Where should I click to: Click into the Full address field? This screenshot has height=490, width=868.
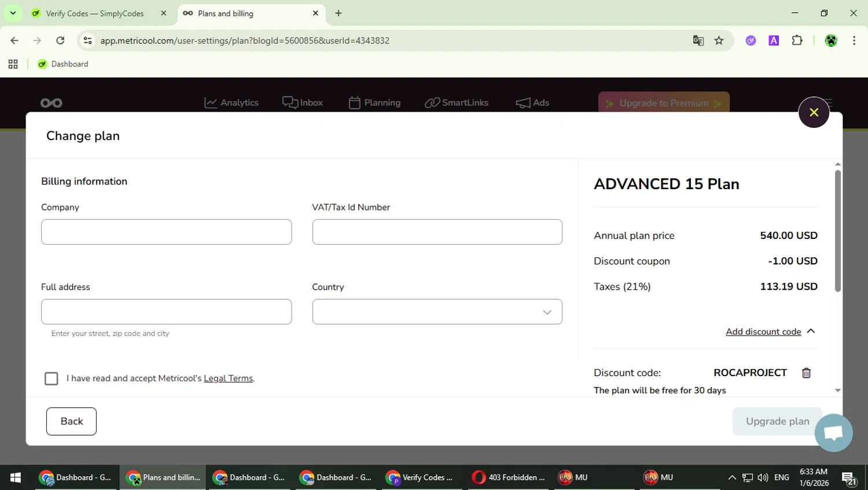click(x=166, y=312)
